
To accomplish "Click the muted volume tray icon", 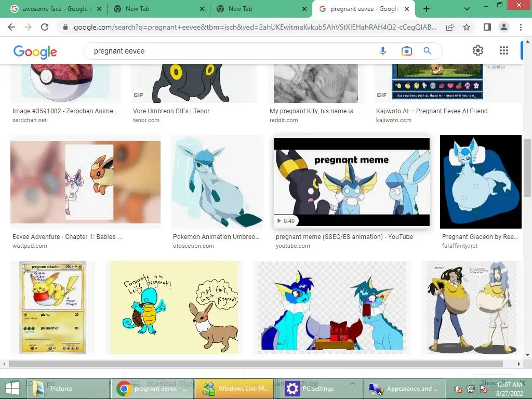I will pos(458,389).
